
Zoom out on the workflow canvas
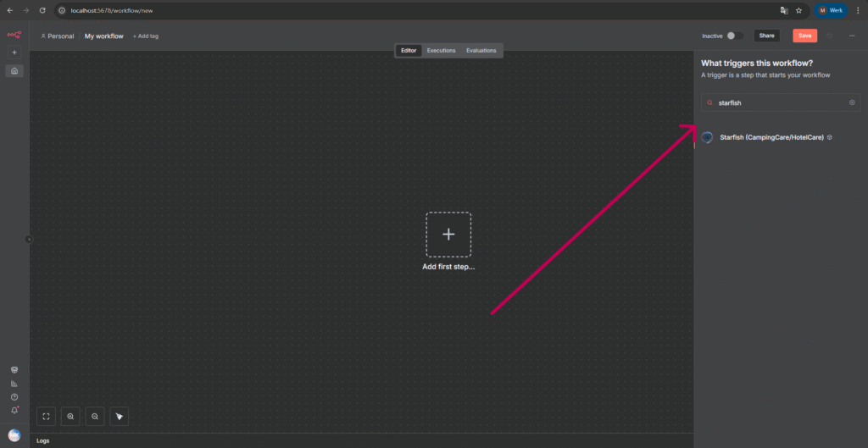coord(95,416)
